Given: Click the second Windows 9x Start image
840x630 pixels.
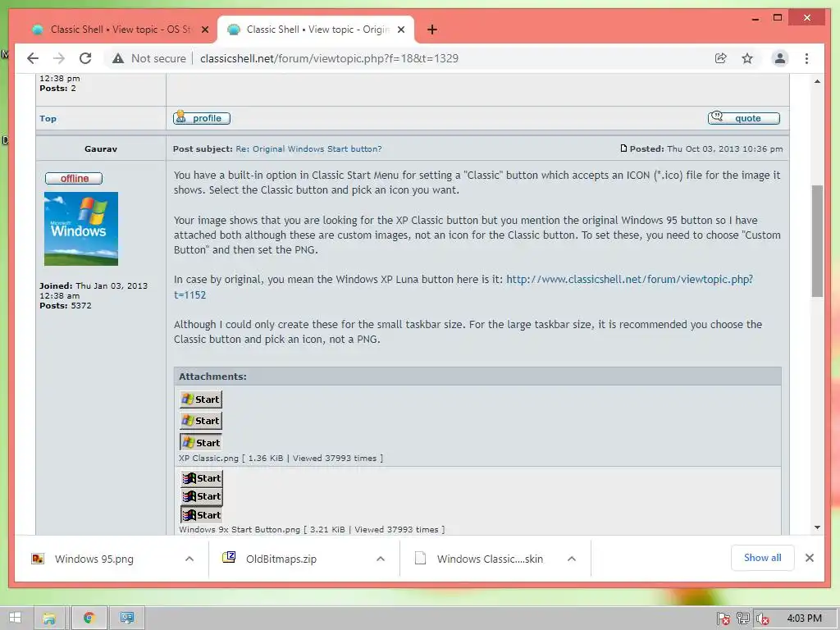Looking at the screenshot, I should point(202,496).
